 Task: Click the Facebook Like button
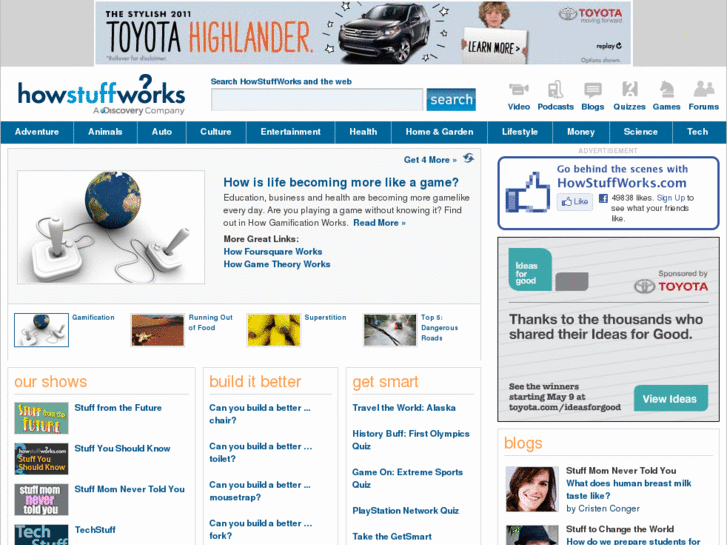pos(574,201)
